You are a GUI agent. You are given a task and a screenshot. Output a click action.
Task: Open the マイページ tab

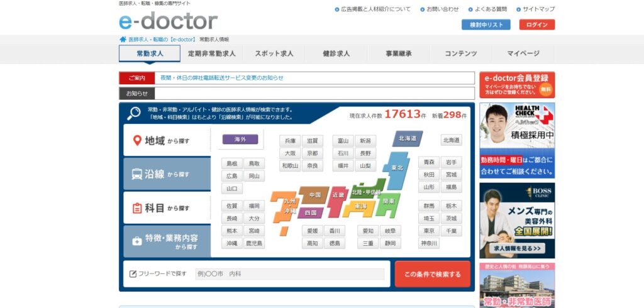point(523,53)
